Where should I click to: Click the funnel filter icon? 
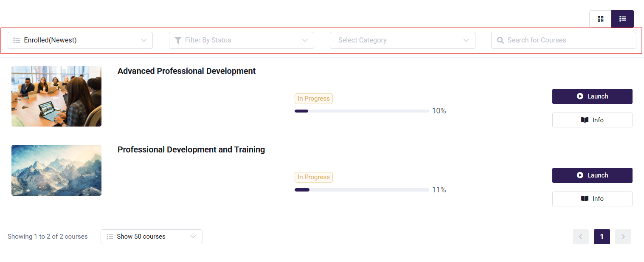point(178,40)
